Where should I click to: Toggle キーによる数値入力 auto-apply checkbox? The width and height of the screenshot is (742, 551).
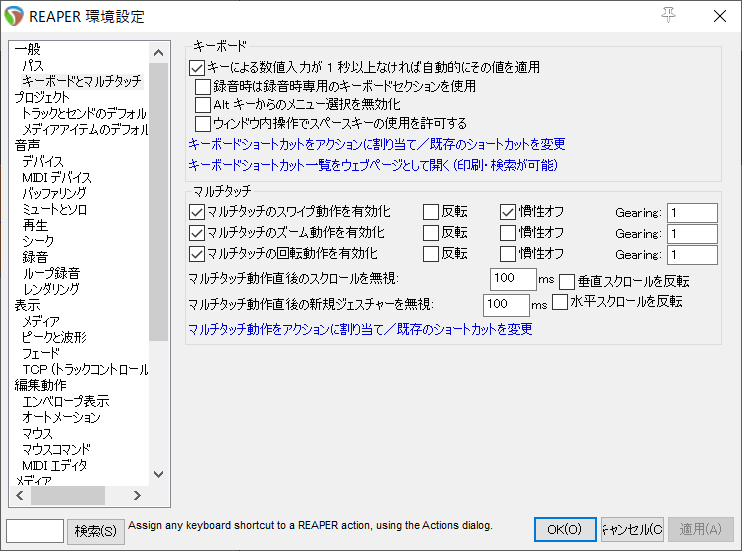pos(197,68)
